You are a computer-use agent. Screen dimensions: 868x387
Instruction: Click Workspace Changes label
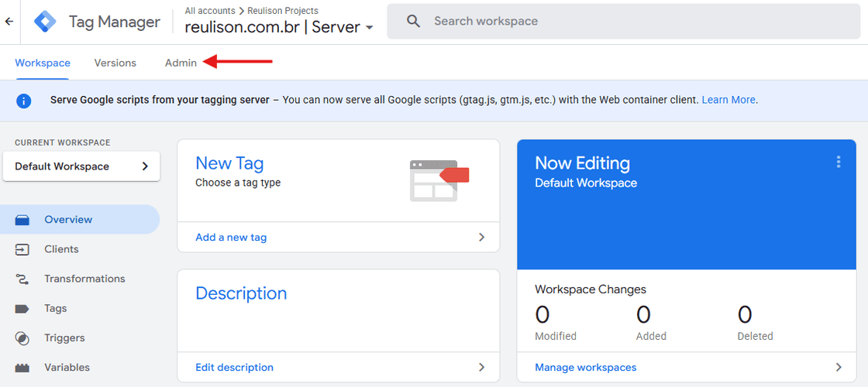pos(591,289)
